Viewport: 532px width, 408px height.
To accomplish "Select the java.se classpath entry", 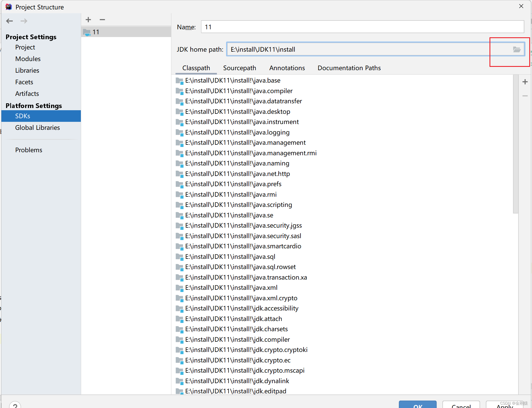I will click(344, 215).
